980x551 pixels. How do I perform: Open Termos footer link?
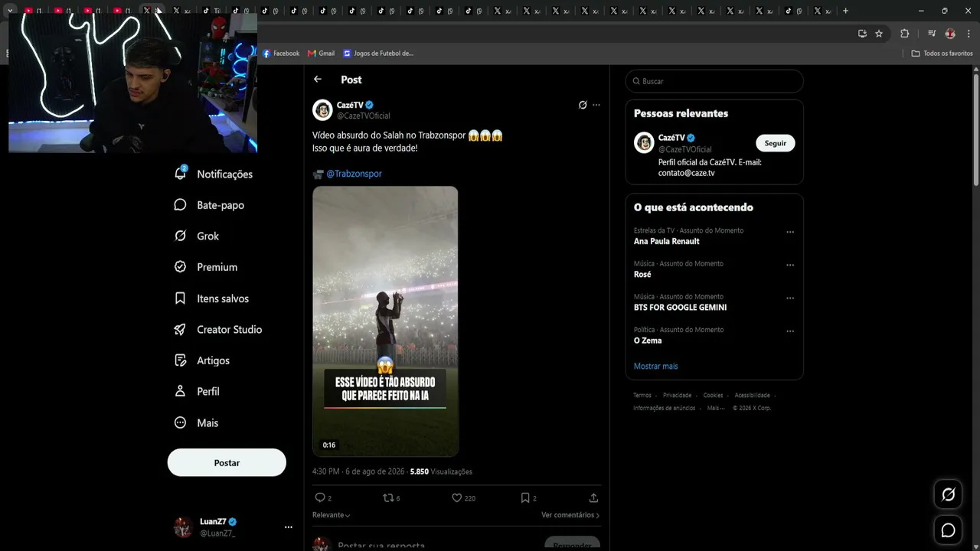(642, 395)
